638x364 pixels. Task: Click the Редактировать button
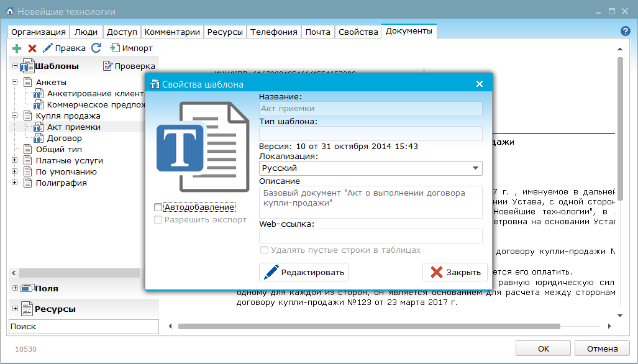pos(304,272)
